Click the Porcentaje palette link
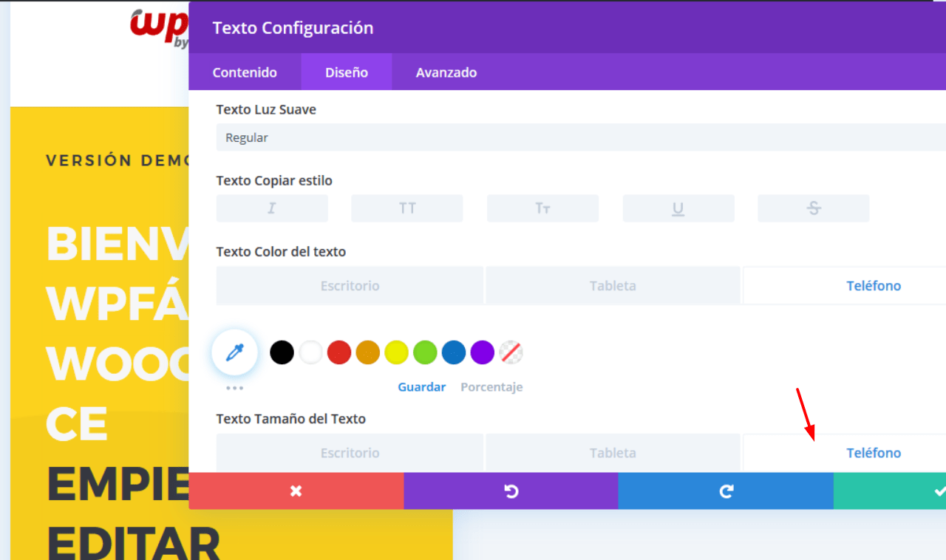 tap(491, 387)
